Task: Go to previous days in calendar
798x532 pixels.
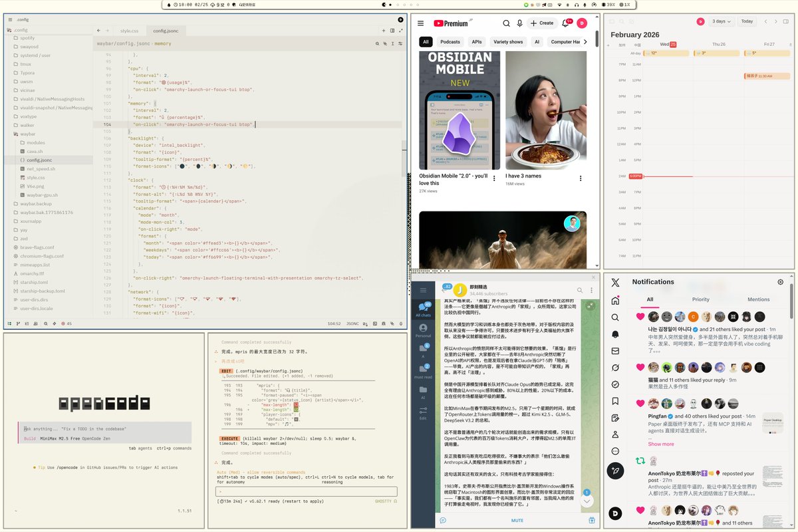Action: click(766, 21)
